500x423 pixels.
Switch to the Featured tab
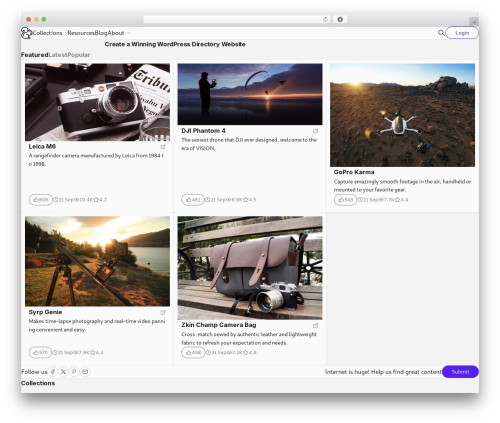point(35,55)
